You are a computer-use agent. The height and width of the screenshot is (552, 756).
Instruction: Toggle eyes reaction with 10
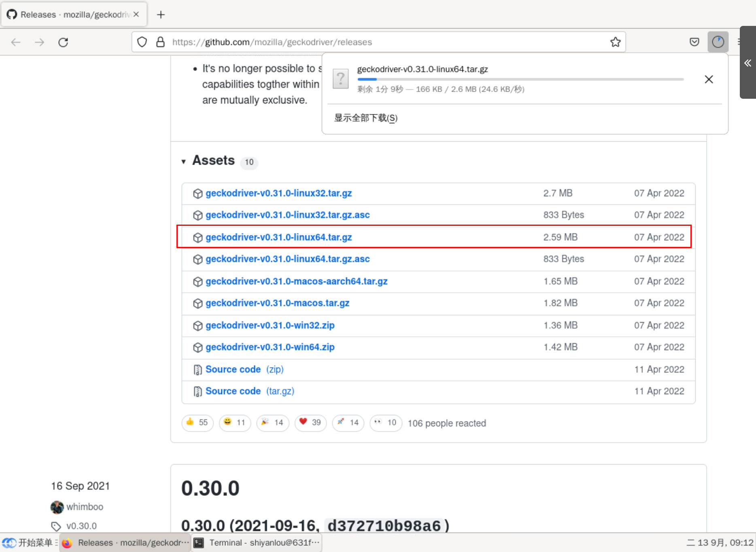pos(386,423)
